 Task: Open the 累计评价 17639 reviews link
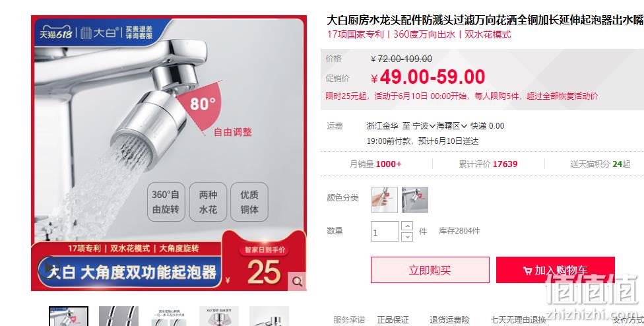488,164
